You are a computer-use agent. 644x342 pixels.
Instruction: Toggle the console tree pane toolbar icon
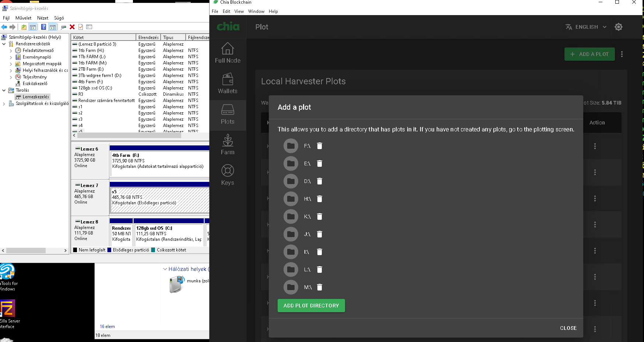click(33, 27)
